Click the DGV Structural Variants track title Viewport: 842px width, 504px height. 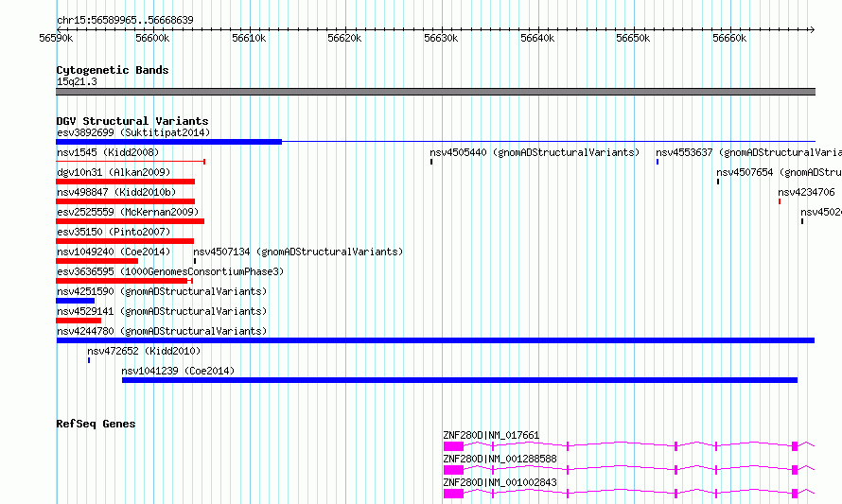tap(132, 121)
